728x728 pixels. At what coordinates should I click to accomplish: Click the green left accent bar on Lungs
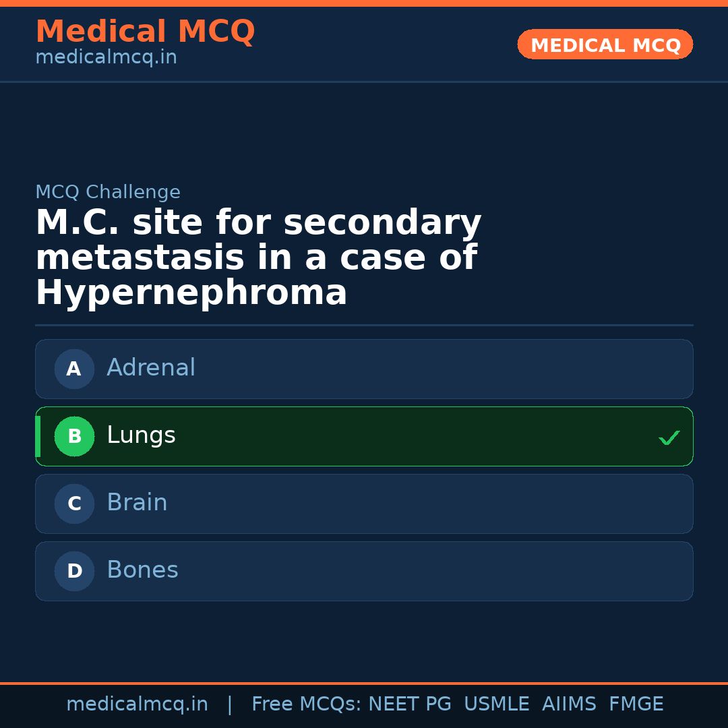click(x=38, y=436)
